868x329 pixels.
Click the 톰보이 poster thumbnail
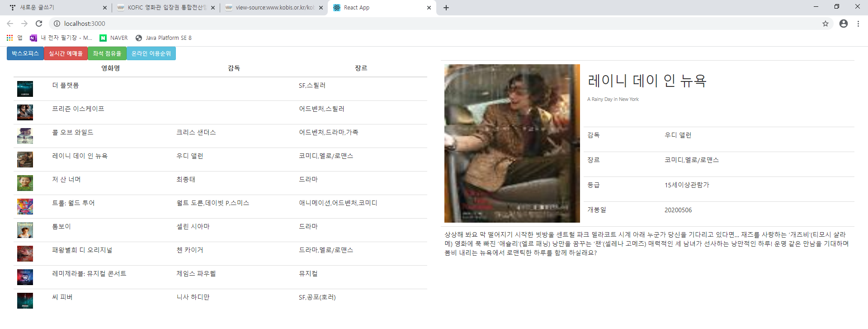pos(25,230)
